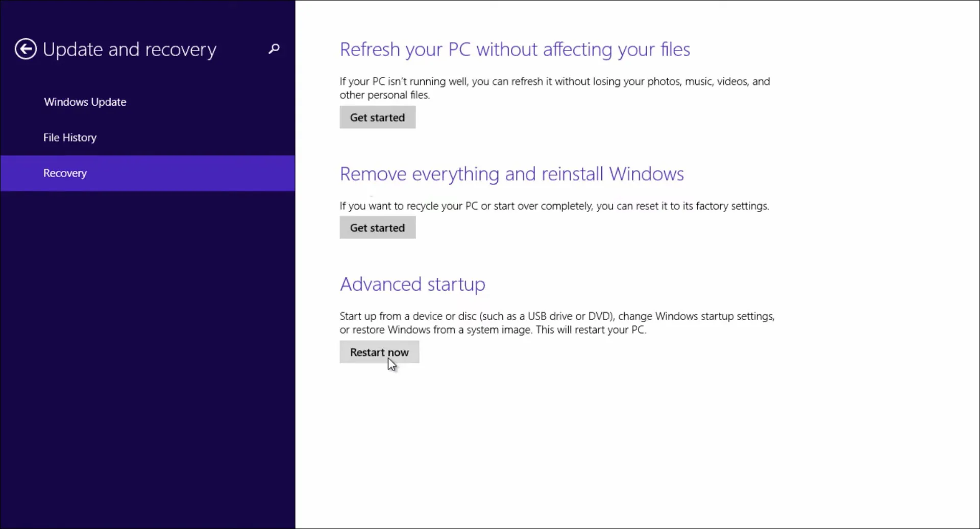Screen dimensions: 980x529
Task: Click Get started under Refresh your PC
Action: click(377, 117)
